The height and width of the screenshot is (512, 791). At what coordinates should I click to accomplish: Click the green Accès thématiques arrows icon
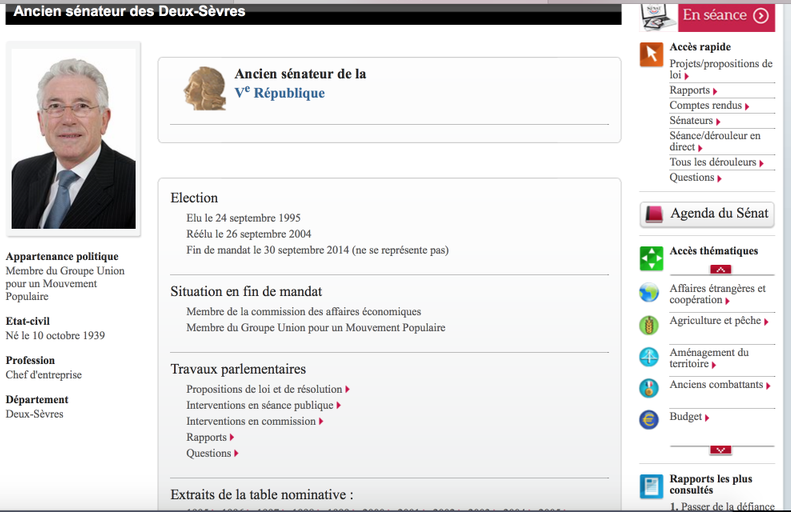pos(651,258)
